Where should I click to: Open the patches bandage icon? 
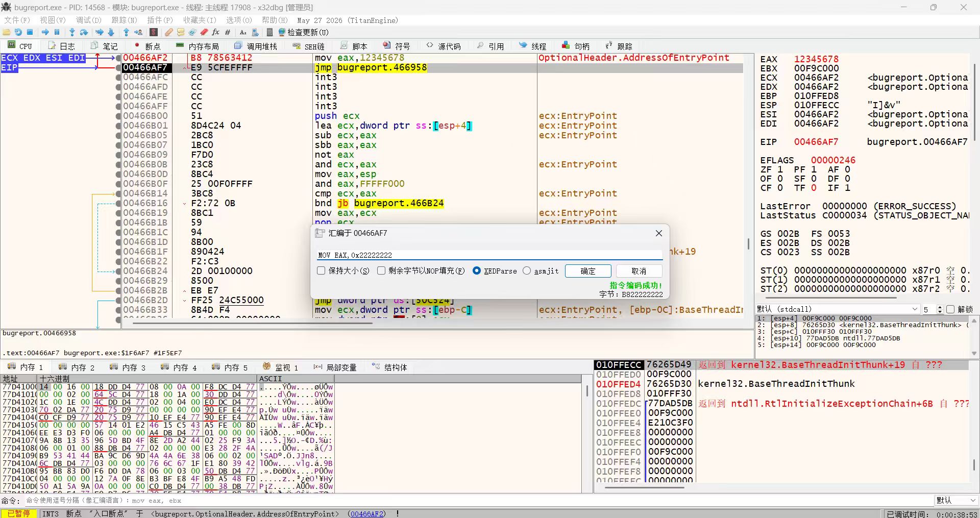pyautogui.click(x=168, y=32)
